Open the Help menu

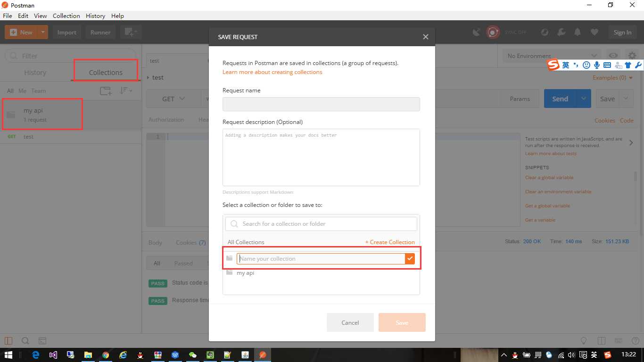click(117, 16)
